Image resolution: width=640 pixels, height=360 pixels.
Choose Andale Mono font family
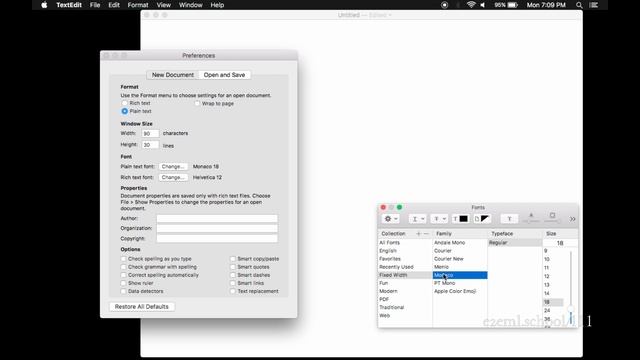460,242
